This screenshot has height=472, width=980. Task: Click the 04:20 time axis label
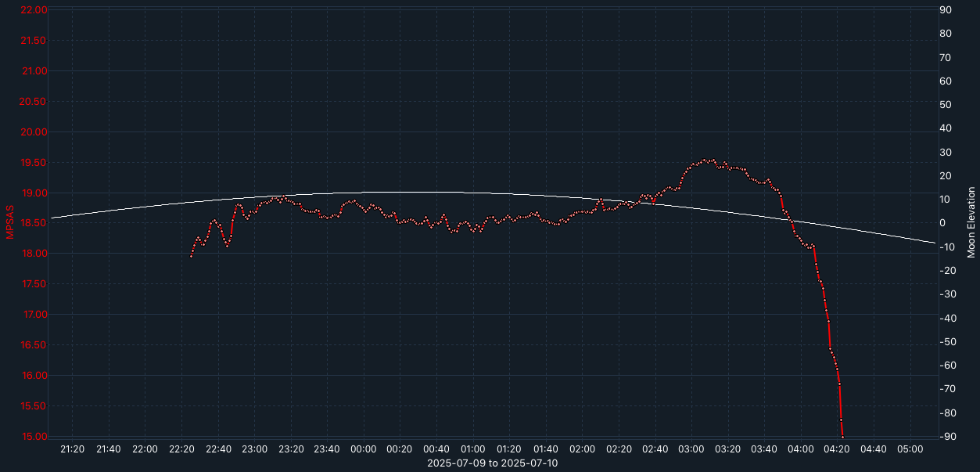point(837,449)
